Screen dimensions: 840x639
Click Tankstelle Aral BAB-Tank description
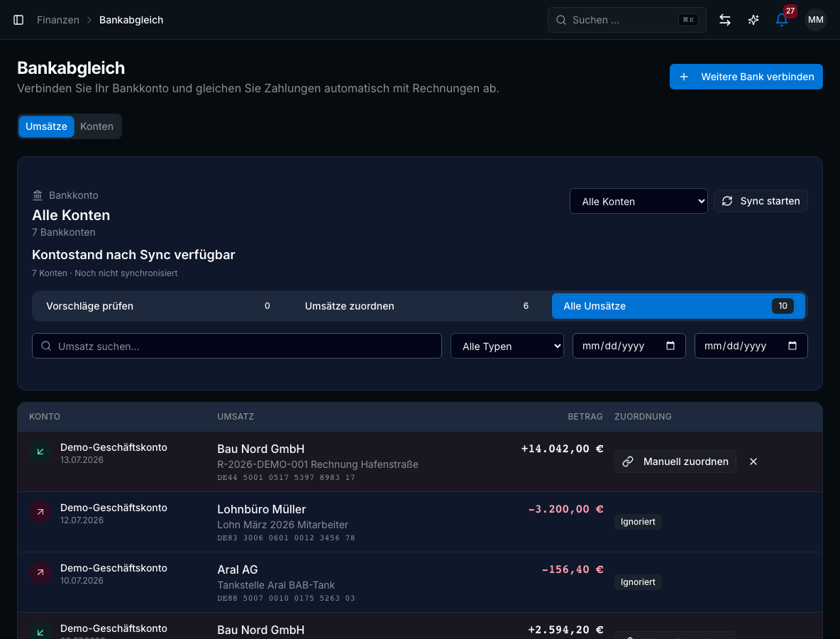(x=276, y=585)
